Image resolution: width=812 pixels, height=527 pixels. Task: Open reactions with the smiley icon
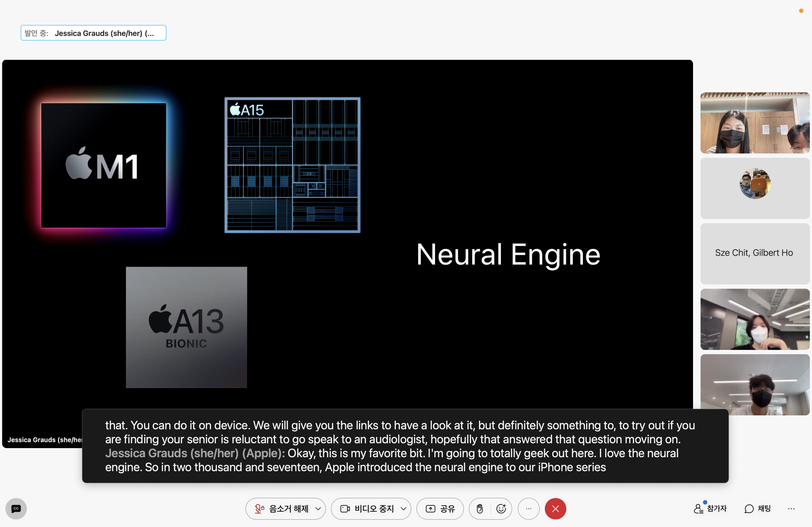501,508
